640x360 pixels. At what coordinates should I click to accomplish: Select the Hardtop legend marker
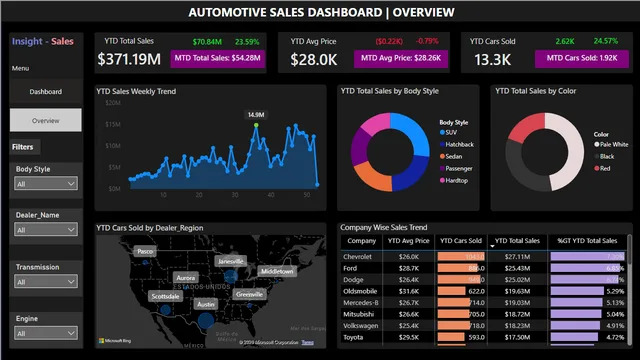pyautogui.click(x=442, y=180)
